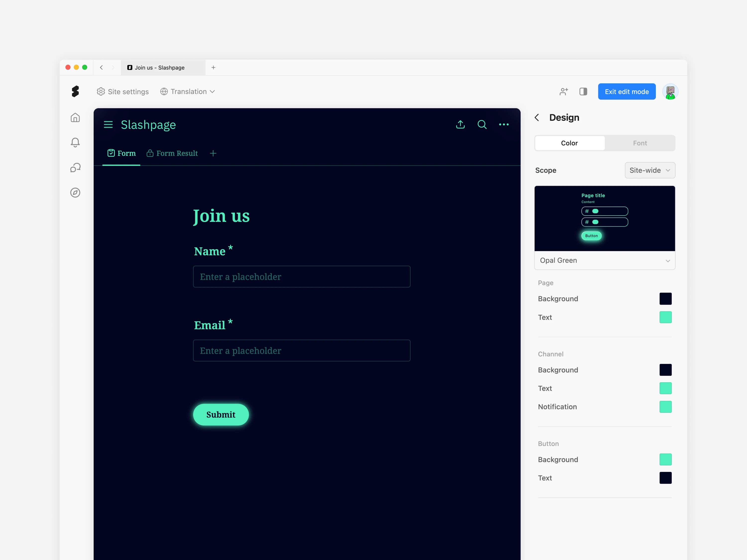Click the Form tab checklist icon
Image resolution: width=747 pixels, height=560 pixels.
(111, 153)
